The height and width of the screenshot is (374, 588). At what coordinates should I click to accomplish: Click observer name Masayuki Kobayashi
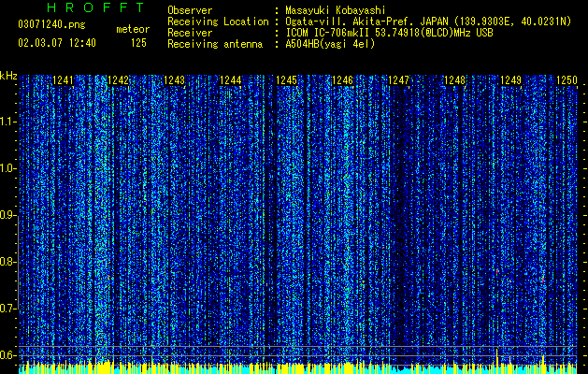pos(336,10)
